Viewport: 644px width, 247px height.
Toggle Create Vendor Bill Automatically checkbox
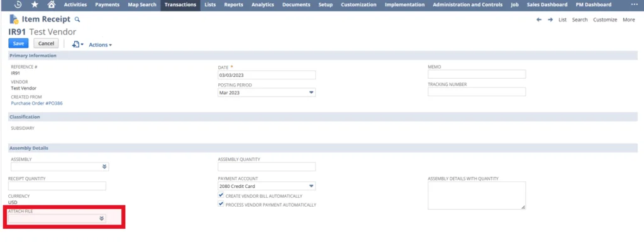point(221,195)
